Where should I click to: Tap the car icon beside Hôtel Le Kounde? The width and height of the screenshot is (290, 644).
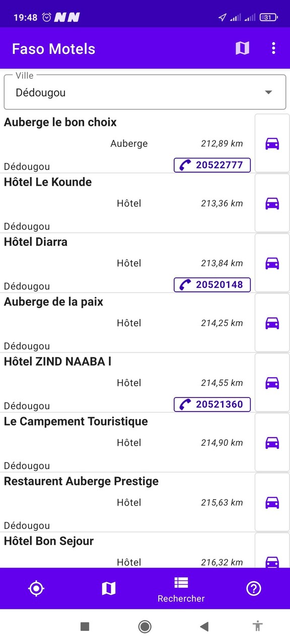pos(272,203)
